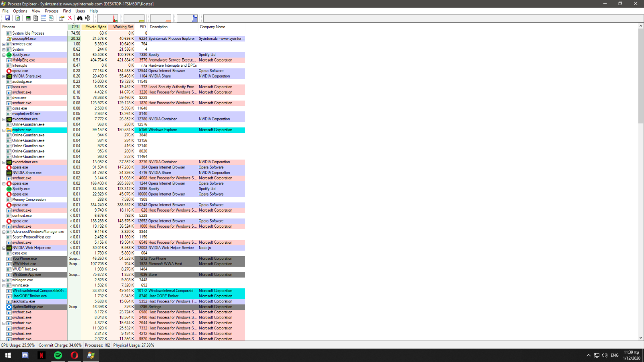Collapse the winlogon.exe tree node
This screenshot has height=362, width=644.
click(x=4, y=280)
